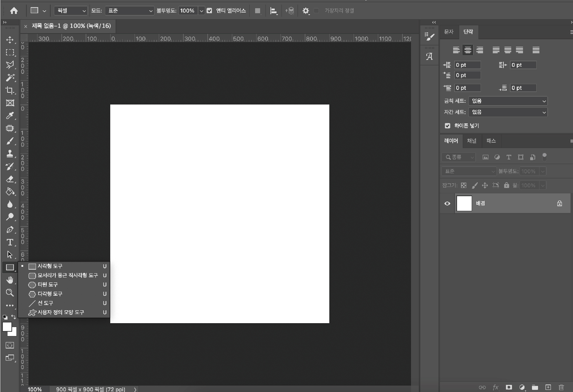Image resolution: width=573 pixels, height=392 pixels.
Task: Go to the Home screen
Action: pyautogui.click(x=14, y=11)
